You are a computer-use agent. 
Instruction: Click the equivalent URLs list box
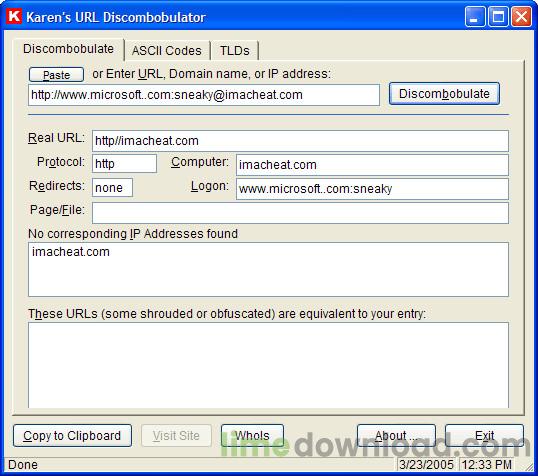pos(268,365)
